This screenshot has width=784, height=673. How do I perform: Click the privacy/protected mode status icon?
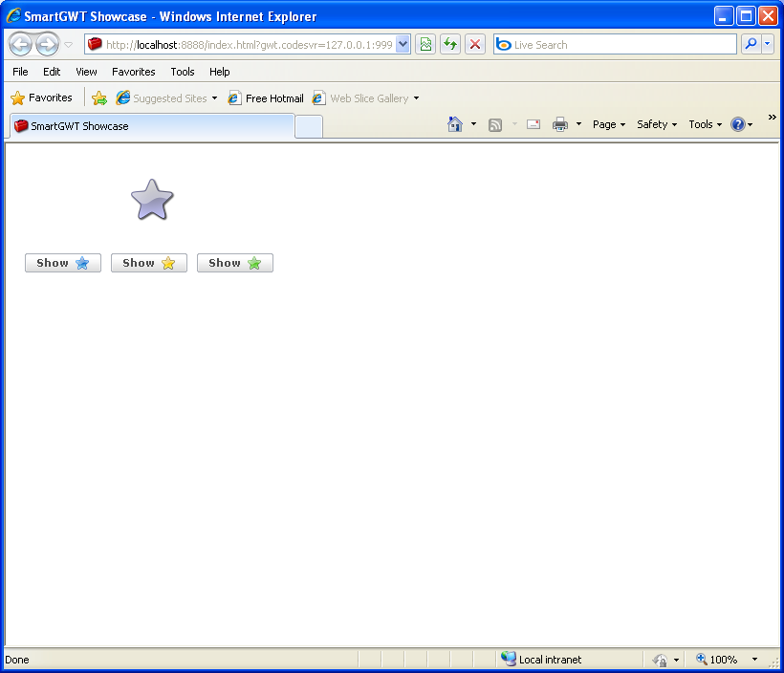pos(660,660)
